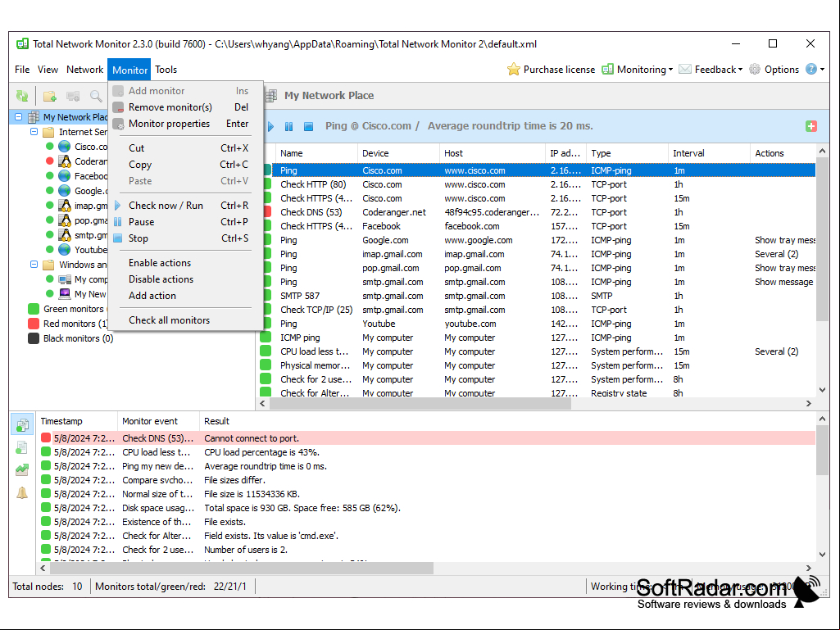The height and width of the screenshot is (630, 840).
Task: Click the play button in the monitor header
Action: coord(271,126)
